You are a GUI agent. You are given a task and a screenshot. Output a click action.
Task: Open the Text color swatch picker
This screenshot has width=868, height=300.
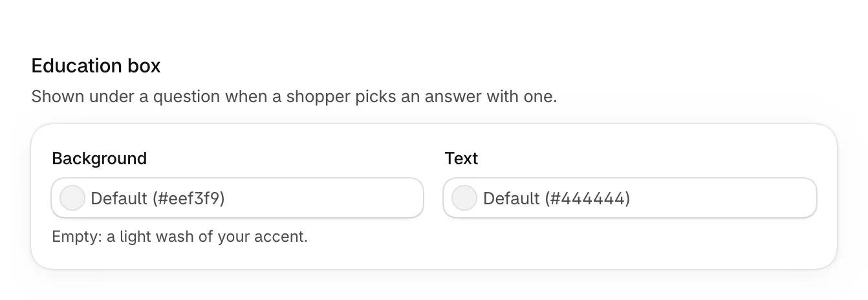(464, 198)
